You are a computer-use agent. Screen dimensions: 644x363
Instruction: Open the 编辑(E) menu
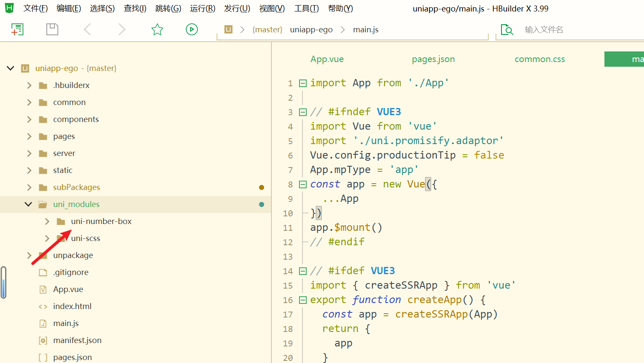[x=68, y=9]
